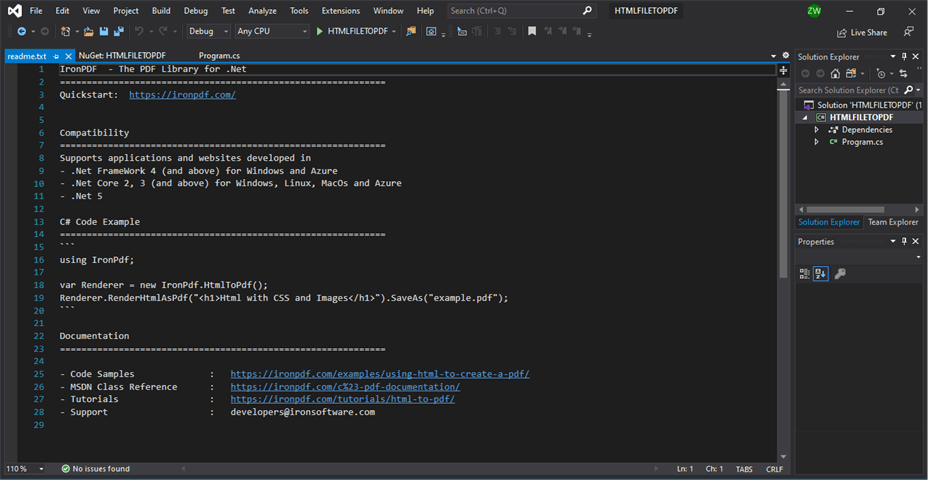Viewport: 937px width, 480px height.
Task: Open the using-html-to-create-a-pdf link
Action: [380, 374]
